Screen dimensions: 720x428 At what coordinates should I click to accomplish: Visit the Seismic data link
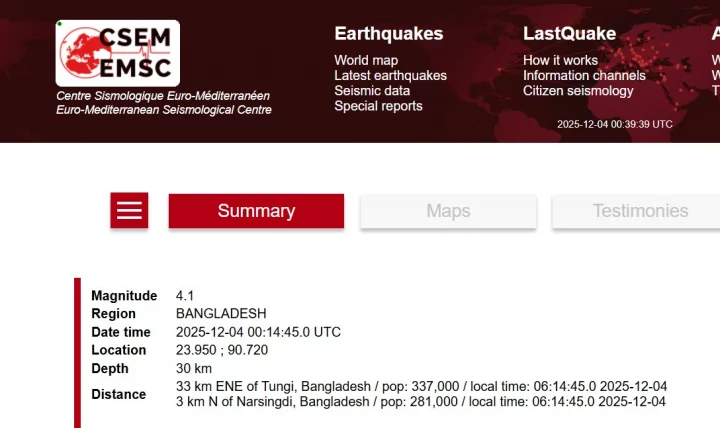click(x=372, y=91)
